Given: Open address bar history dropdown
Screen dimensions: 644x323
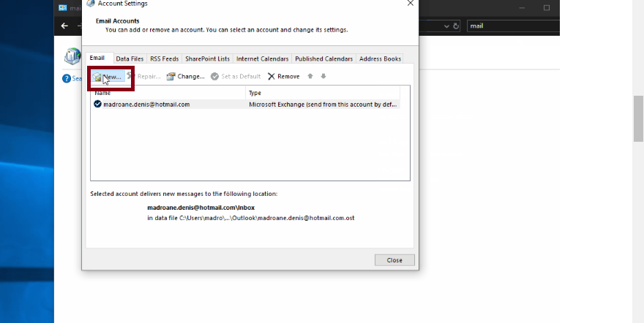Looking at the screenshot, I should click(447, 26).
